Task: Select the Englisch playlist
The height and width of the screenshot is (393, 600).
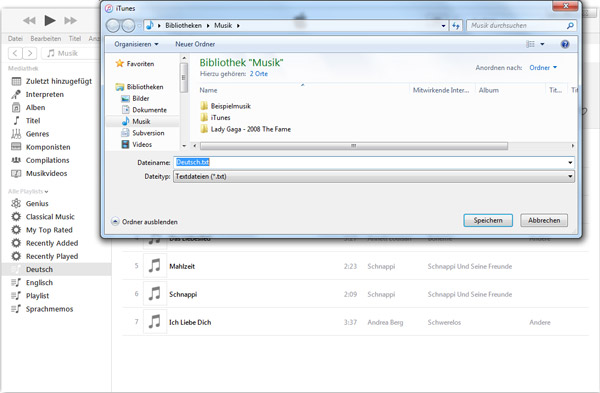Action: pos(39,283)
